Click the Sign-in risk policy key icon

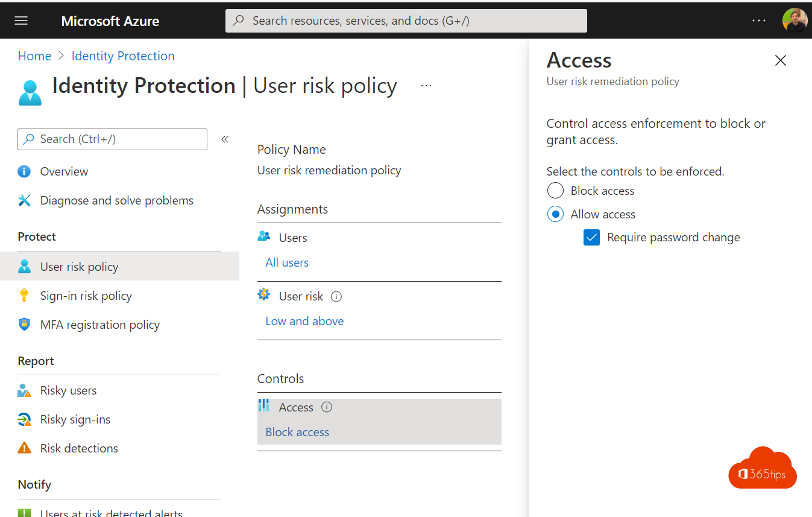[x=24, y=296]
